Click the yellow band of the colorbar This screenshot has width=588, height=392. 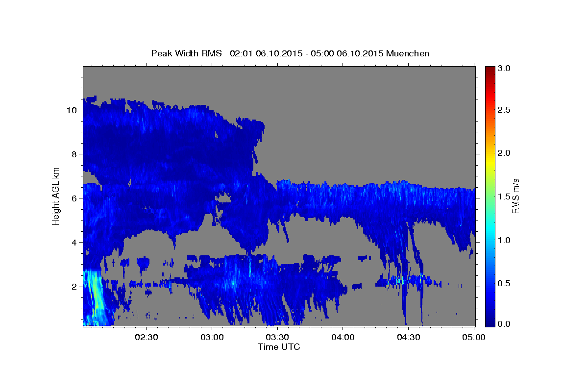[490, 162]
